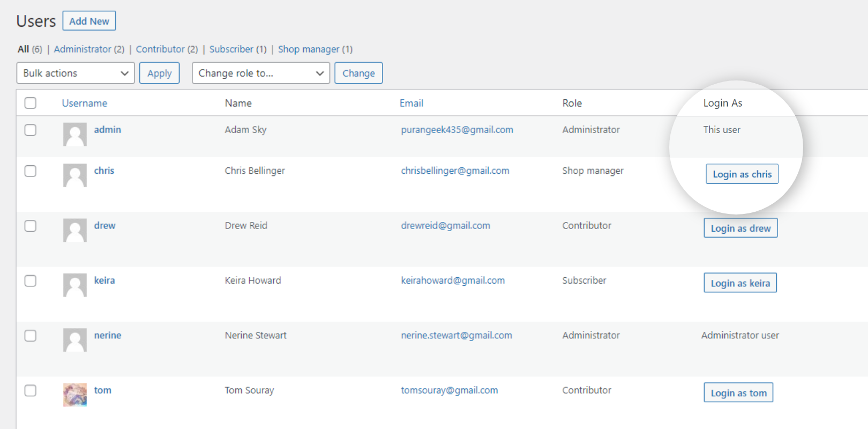Click the name Drew Reid

(246, 225)
